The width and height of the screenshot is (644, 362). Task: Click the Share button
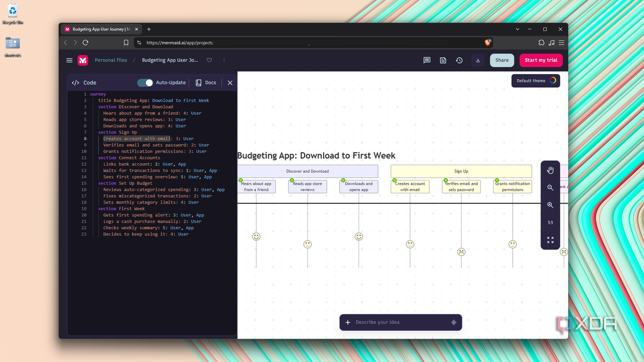click(x=502, y=60)
